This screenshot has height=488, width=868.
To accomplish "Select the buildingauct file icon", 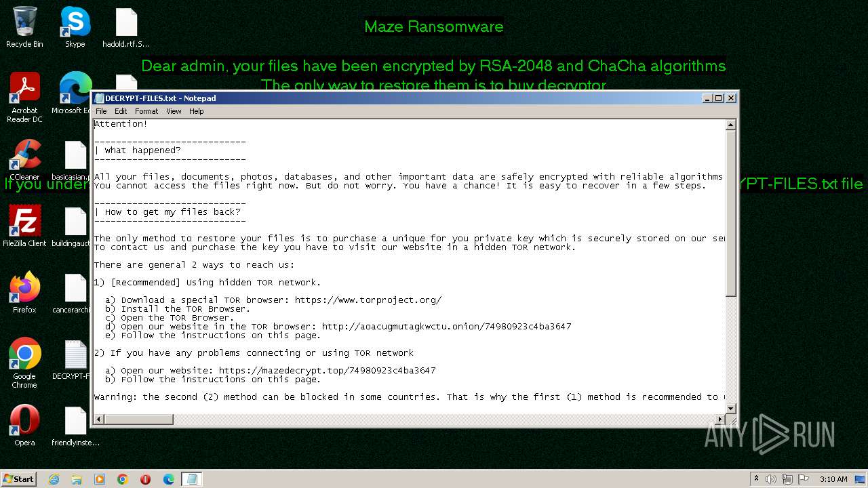I will (75, 226).
